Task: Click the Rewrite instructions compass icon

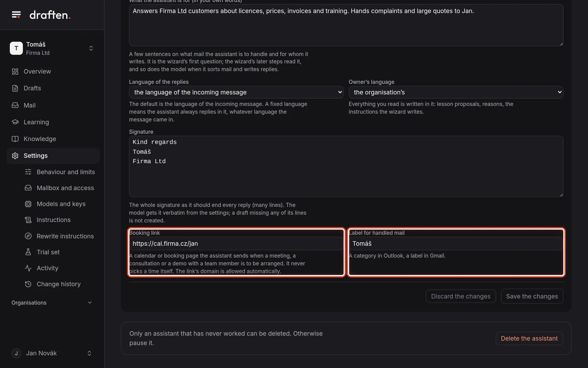Action: 28,236
